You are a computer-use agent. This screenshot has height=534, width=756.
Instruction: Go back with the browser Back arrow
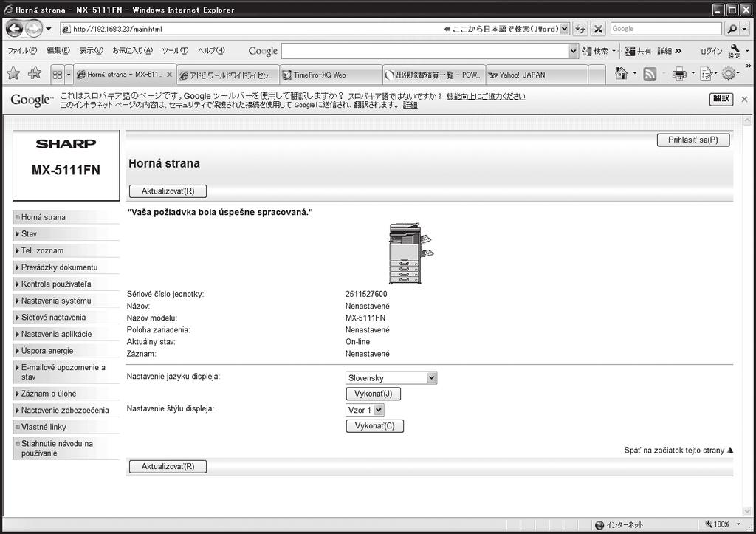pos(15,29)
